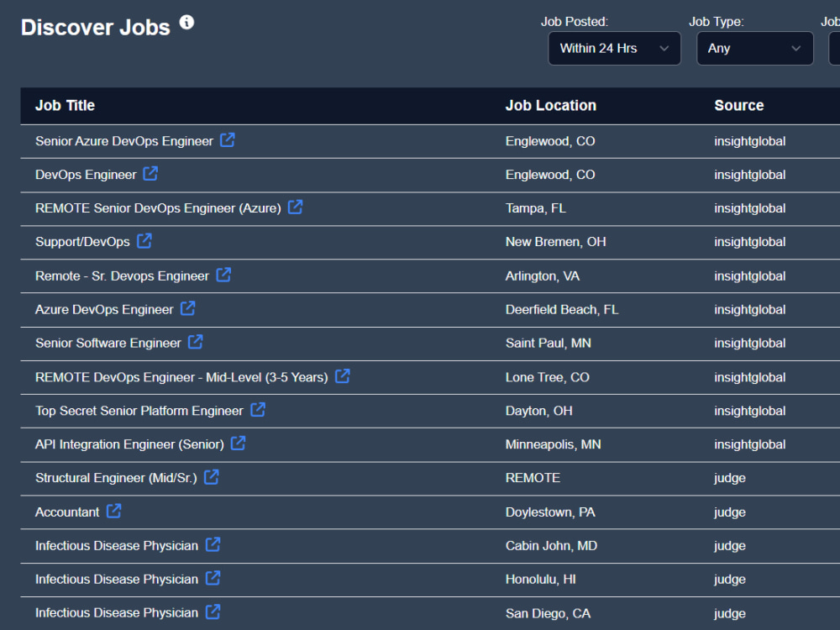Open external link for Honolulu Infectious Disease Physician

[213, 578]
